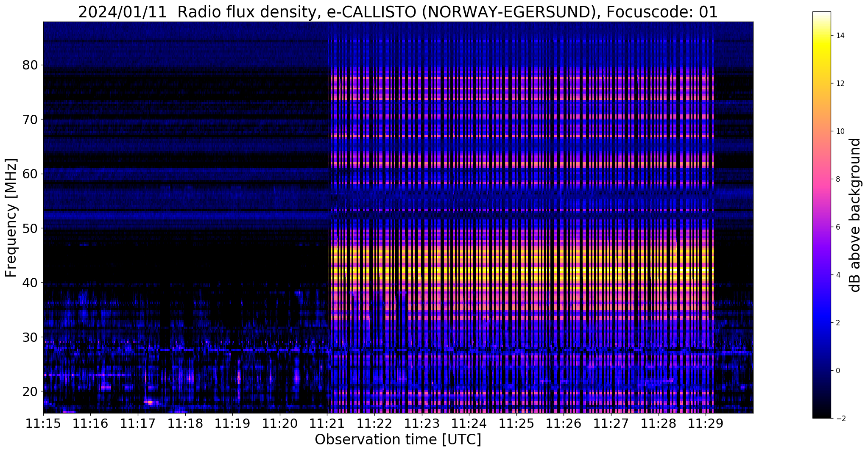Screen dimensions: 868x452
Task: Click the 11:23 time tick label
Action: (x=421, y=424)
